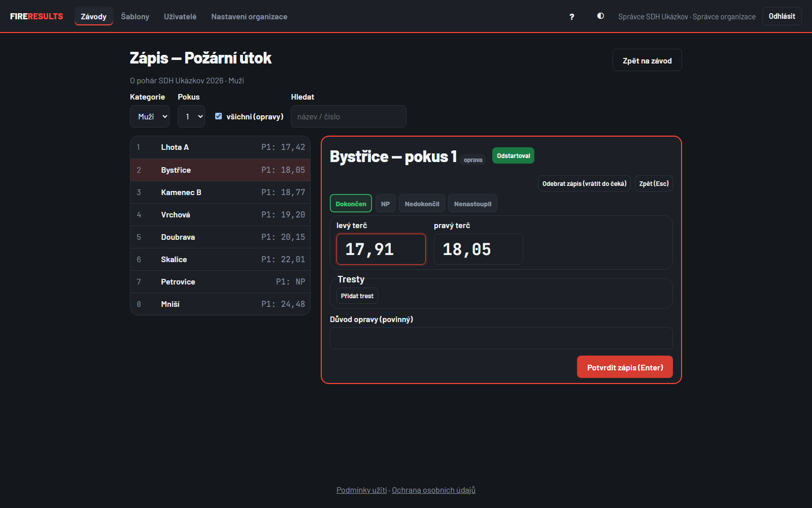
Task: Toggle the dark/light theme icon
Action: tap(600, 16)
